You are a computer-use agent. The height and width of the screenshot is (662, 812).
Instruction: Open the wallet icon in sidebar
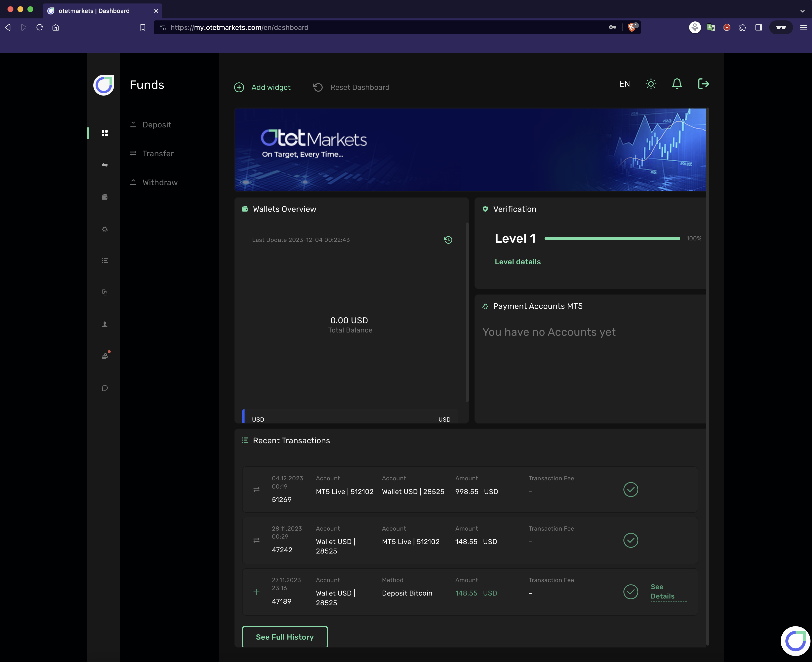click(x=104, y=197)
